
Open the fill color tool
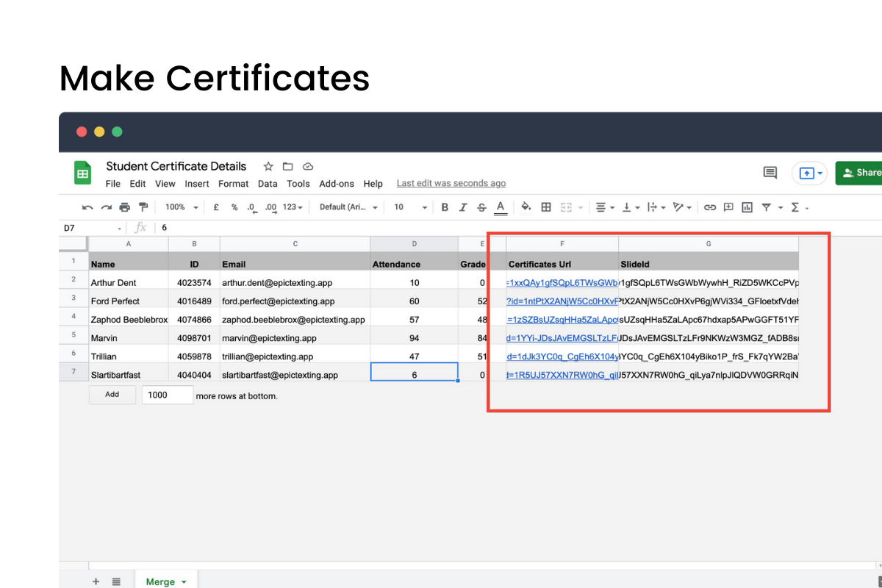526,207
